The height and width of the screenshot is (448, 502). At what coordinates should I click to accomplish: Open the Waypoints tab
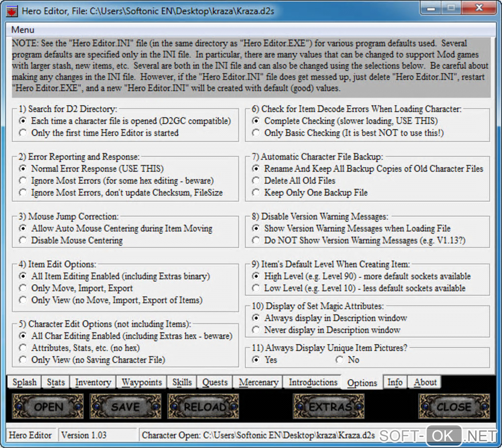(x=142, y=382)
